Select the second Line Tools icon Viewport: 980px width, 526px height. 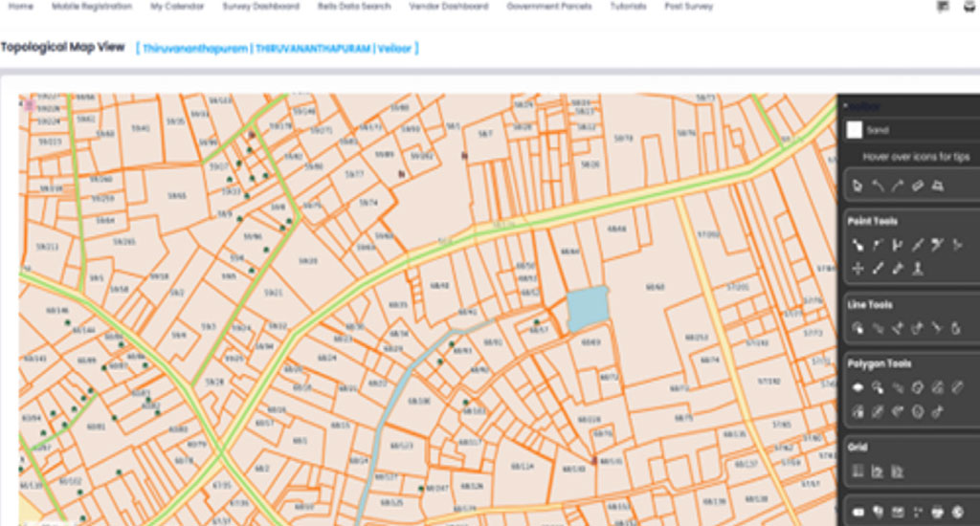(878, 328)
